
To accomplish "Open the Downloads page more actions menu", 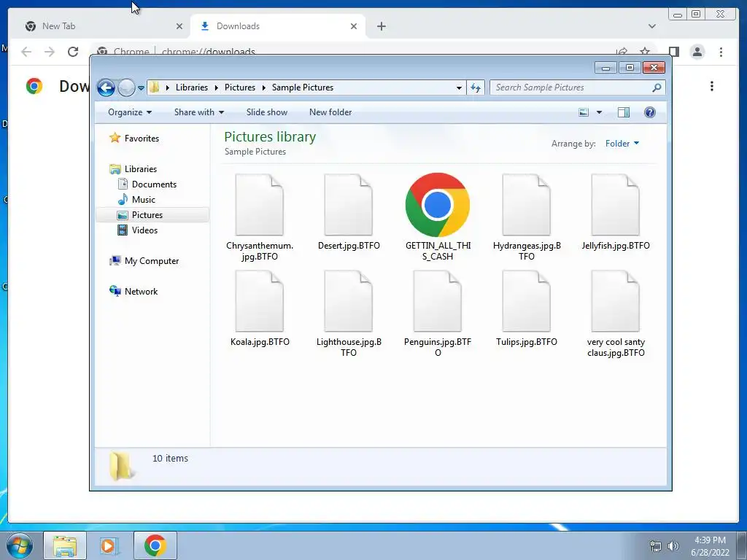I will point(712,86).
